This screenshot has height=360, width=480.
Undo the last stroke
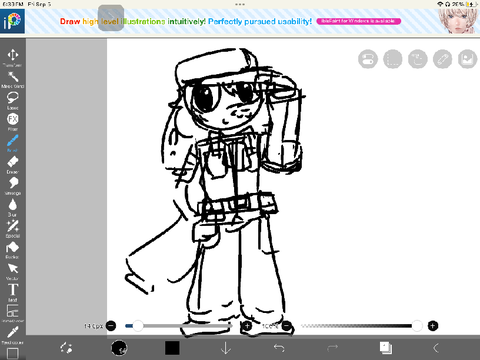coord(279,348)
